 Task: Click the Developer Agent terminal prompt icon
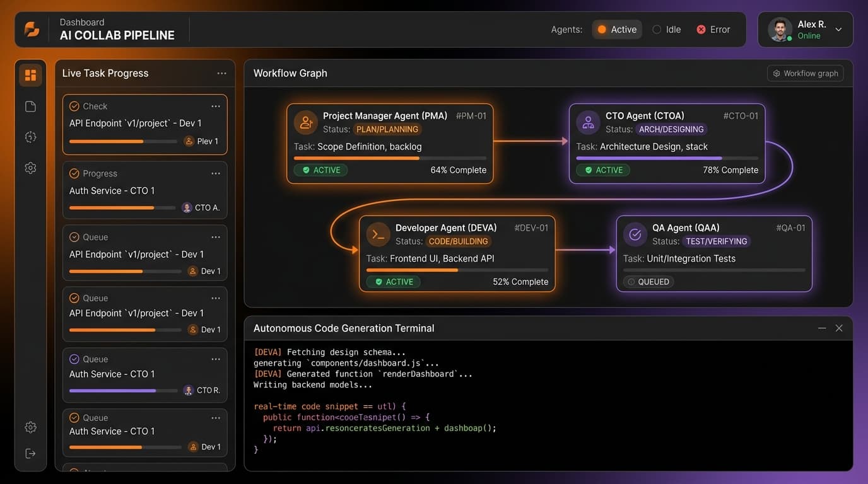coord(378,234)
